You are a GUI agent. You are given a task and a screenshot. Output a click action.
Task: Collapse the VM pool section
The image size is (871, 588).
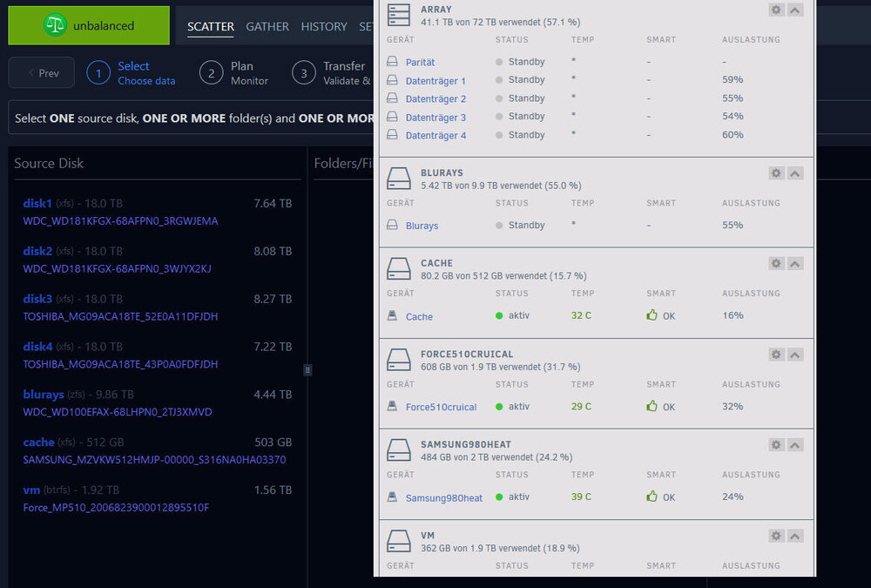tap(795, 536)
